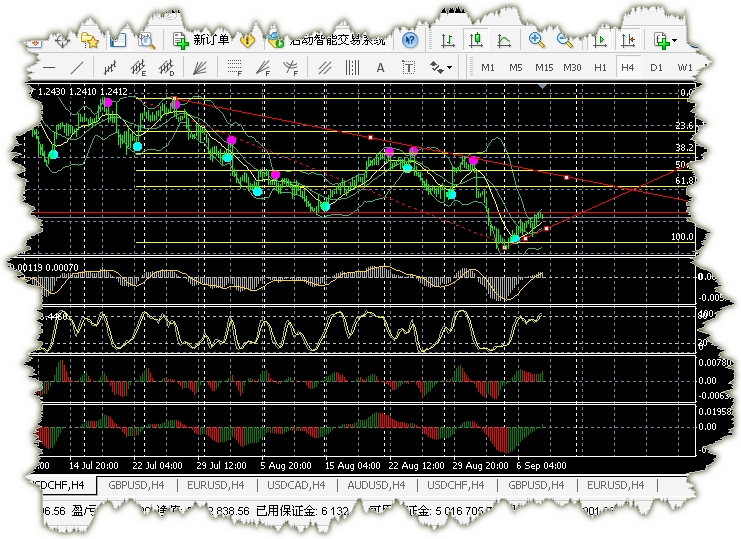Click the Fibonacci 100.0 level label
The width and height of the screenshot is (741, 539).
(x=682, y=237)
